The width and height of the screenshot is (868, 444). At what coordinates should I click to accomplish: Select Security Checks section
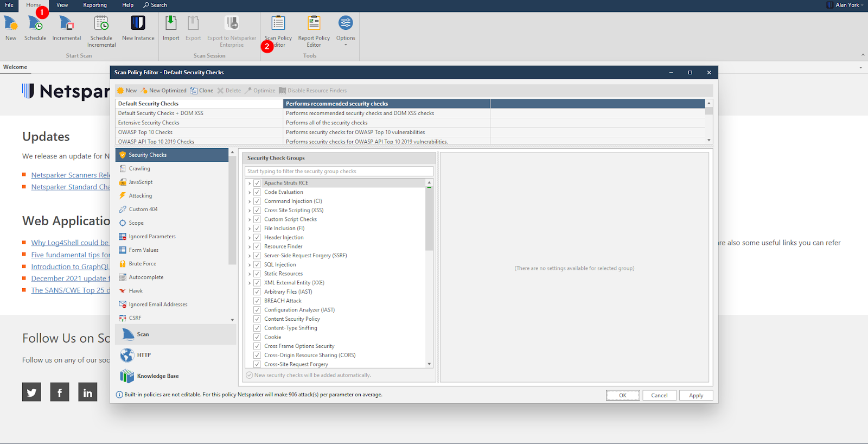click(x=172, y=155)
